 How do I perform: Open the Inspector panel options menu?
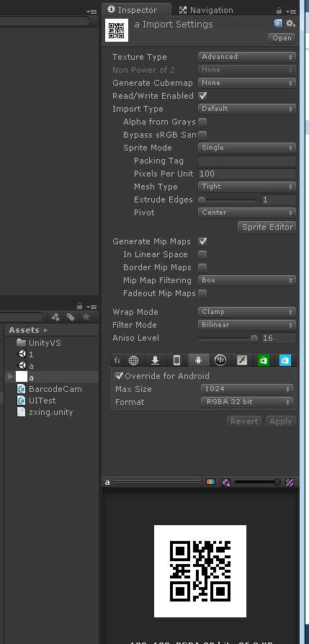coord(290,11)
